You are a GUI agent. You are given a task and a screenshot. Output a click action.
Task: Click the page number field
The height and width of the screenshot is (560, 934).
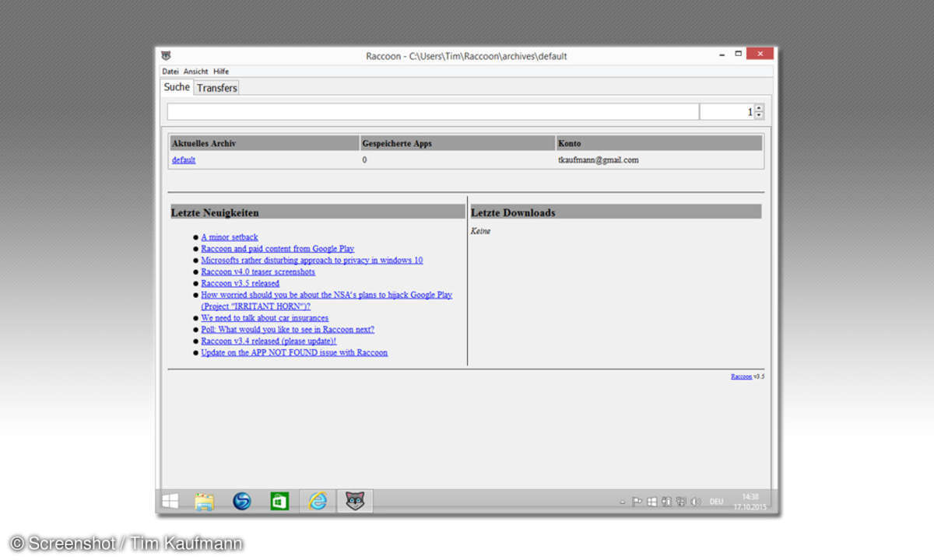[x=727, y=112]
